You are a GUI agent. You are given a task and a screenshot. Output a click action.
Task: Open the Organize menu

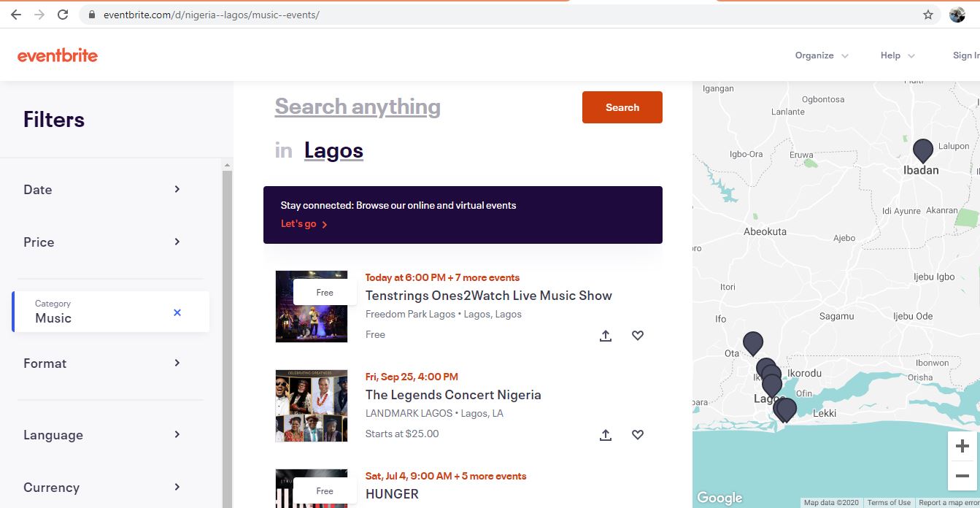pyautogui.click(x=821, y=55)
